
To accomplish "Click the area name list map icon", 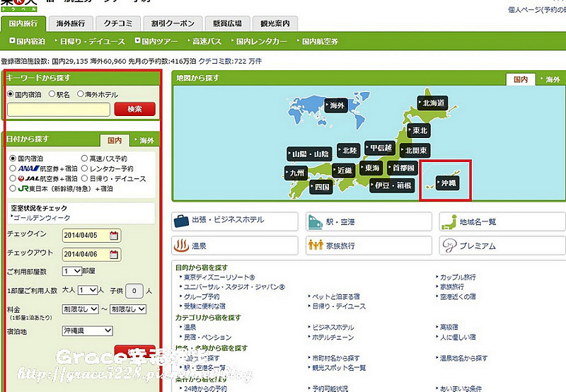I will tap(449, 222).
